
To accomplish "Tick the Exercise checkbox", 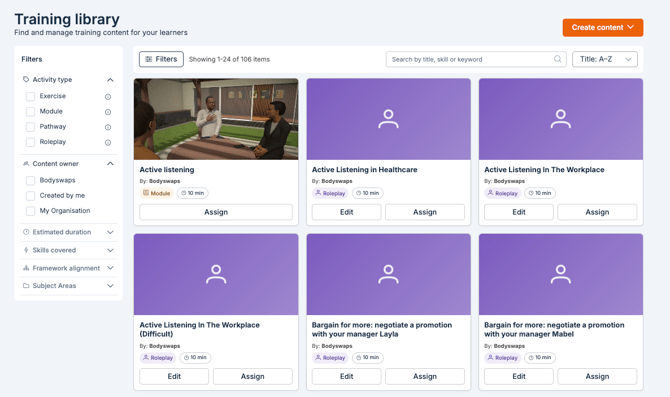I will tap(30, 97).
